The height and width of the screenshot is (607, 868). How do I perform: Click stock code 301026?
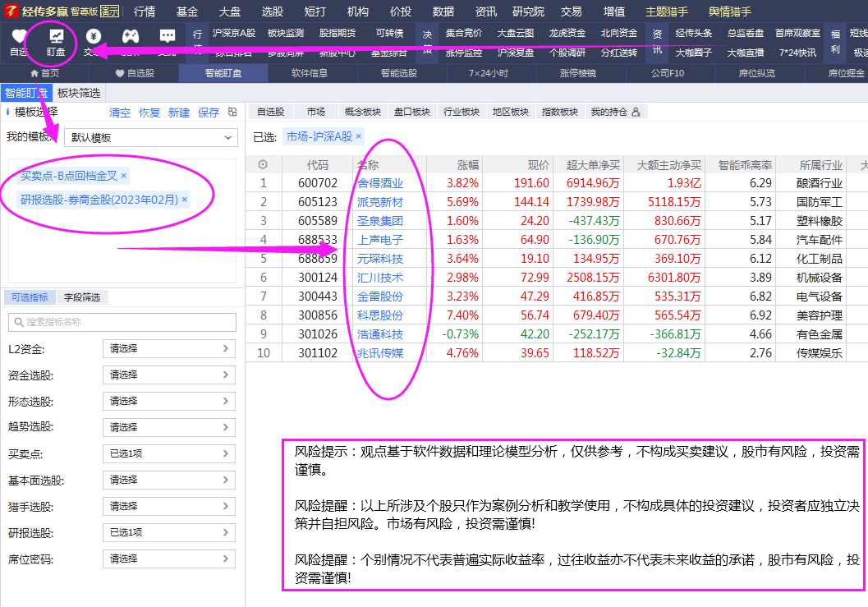(318, 334)
